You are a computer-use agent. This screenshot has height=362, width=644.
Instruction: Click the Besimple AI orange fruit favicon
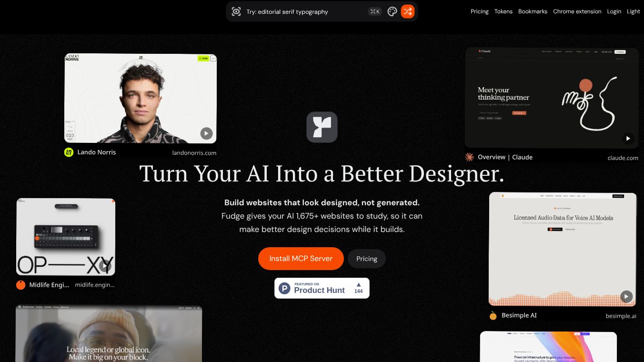click(x=493, y=315)
